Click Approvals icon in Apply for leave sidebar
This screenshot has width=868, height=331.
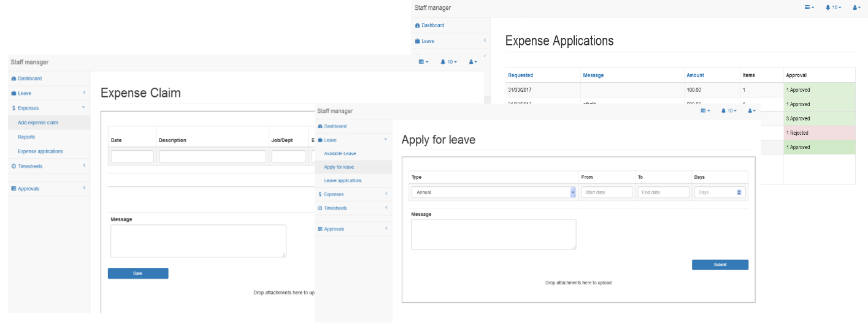click(320, 229)
